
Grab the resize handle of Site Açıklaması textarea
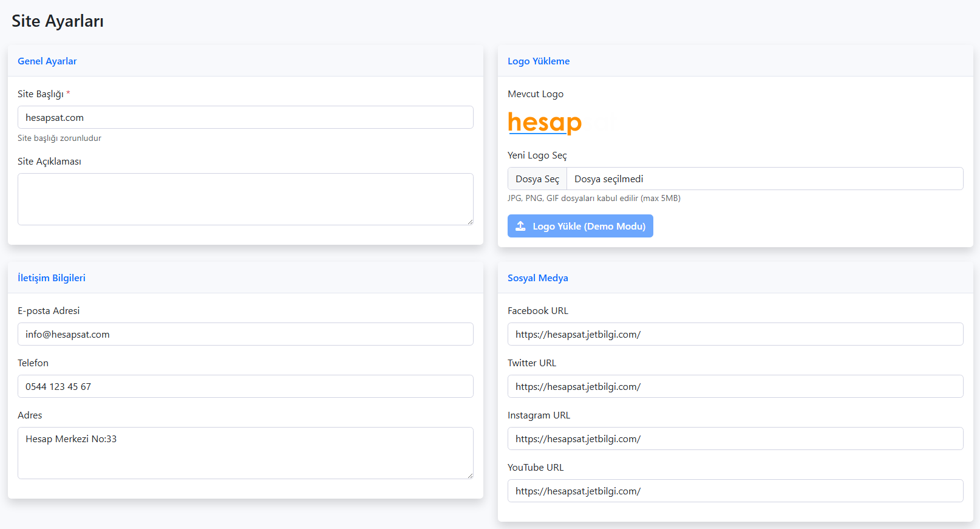coord(470,222)
